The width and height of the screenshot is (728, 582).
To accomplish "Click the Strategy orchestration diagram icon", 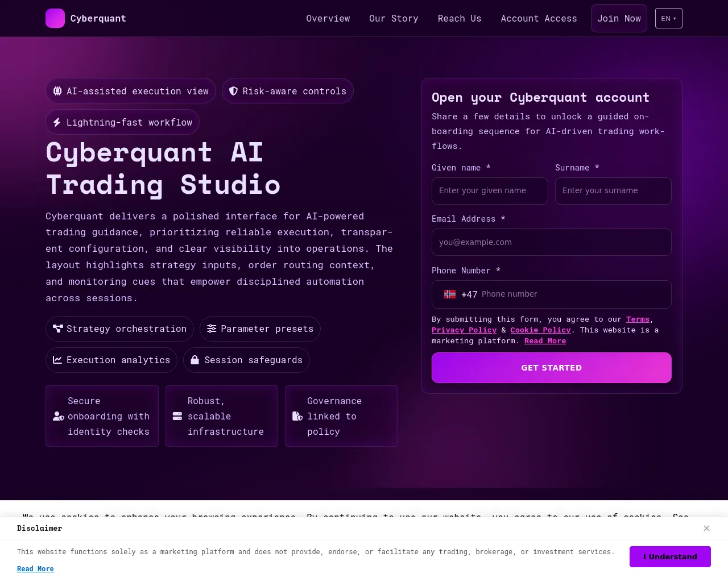I will [x=57, y=329].
